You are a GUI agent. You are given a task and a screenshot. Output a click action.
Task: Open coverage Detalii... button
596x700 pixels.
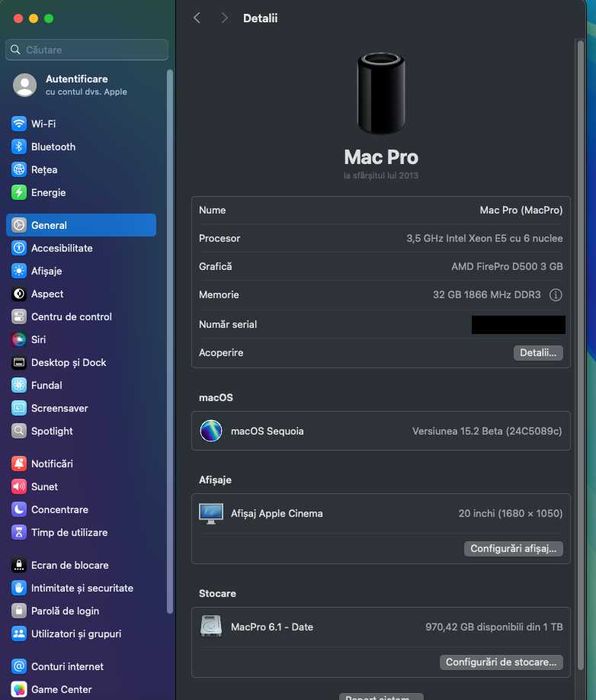point(538,353)
